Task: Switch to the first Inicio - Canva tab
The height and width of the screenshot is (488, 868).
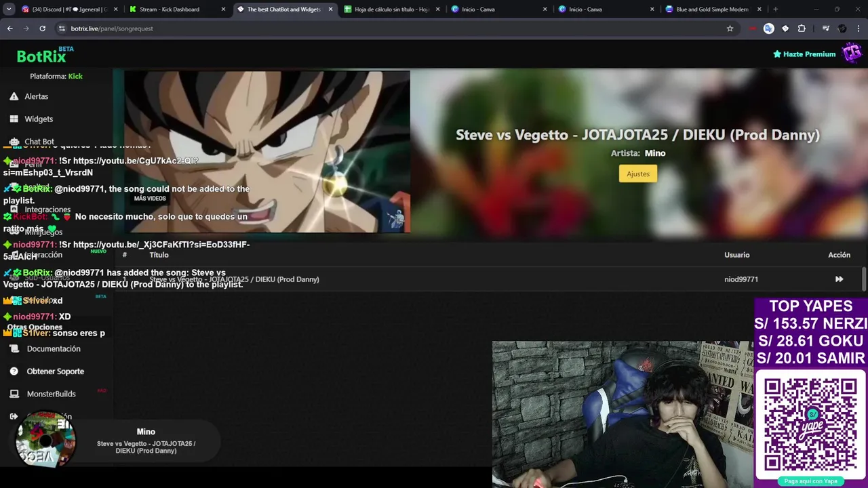Action: tap(498, 9)
